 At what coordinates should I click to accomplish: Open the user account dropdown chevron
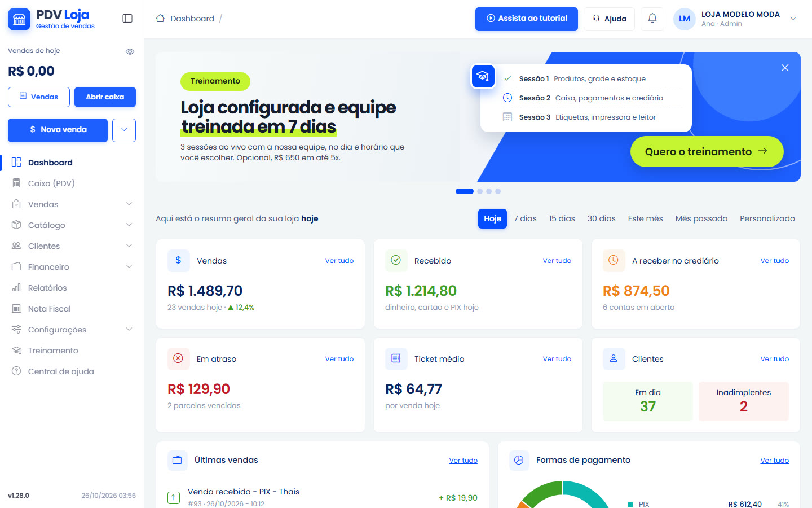793,19
